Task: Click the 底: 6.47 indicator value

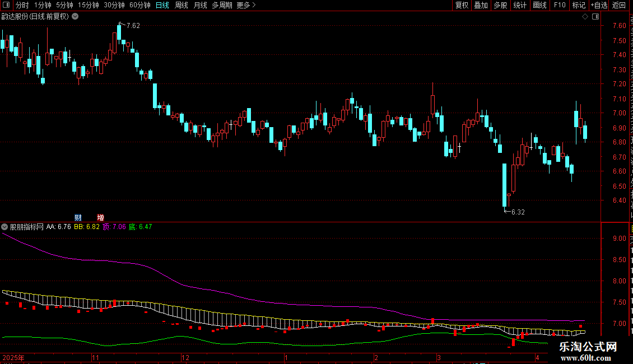Action: 140,227
